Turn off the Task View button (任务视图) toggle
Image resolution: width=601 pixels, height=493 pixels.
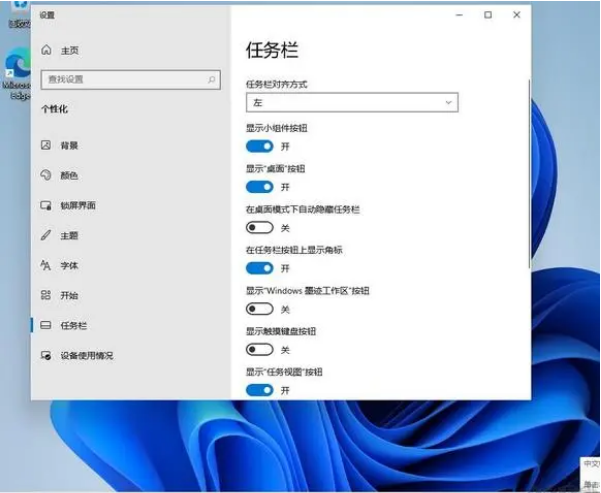259,390
